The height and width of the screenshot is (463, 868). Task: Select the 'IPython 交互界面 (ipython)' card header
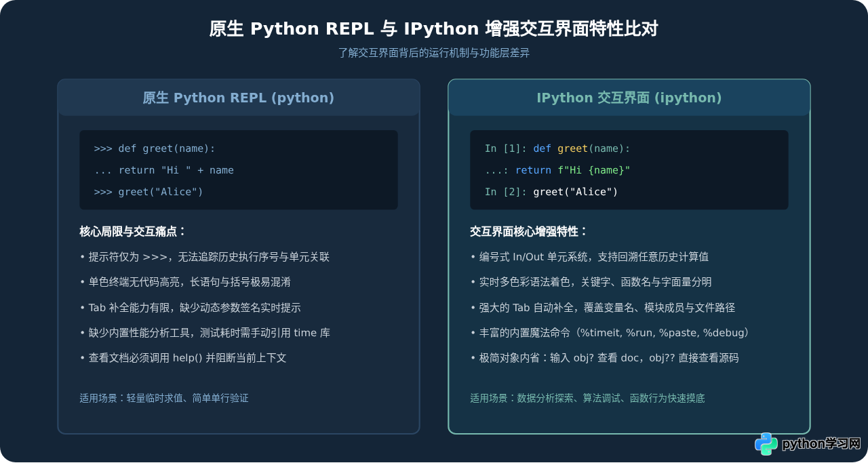coord(629,98)
